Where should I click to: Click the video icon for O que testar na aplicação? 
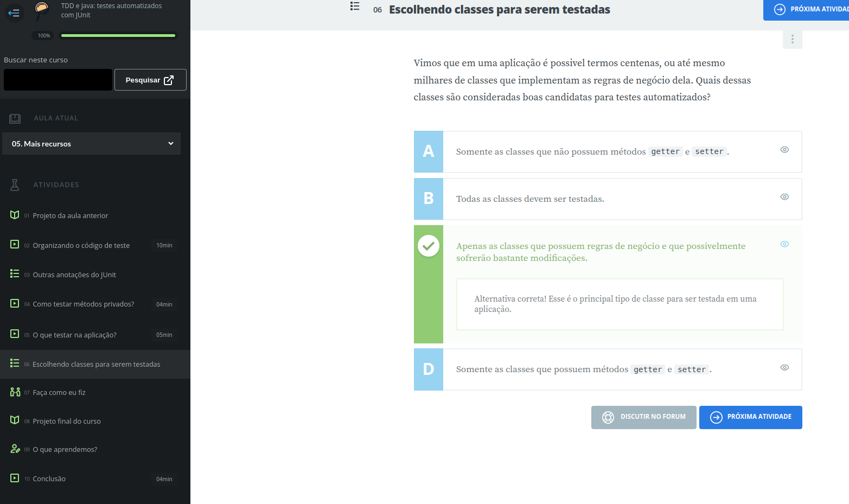15,334
